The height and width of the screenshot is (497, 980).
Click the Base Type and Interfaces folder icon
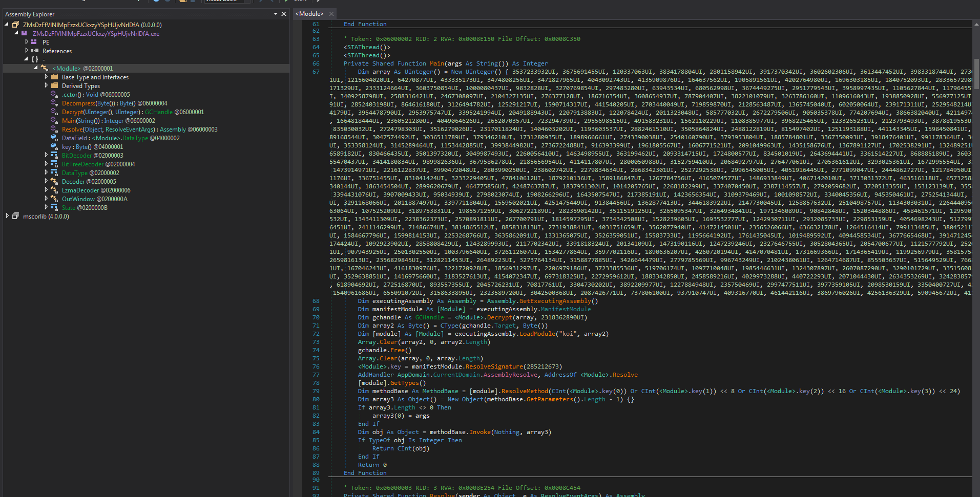tap(54, 77)
